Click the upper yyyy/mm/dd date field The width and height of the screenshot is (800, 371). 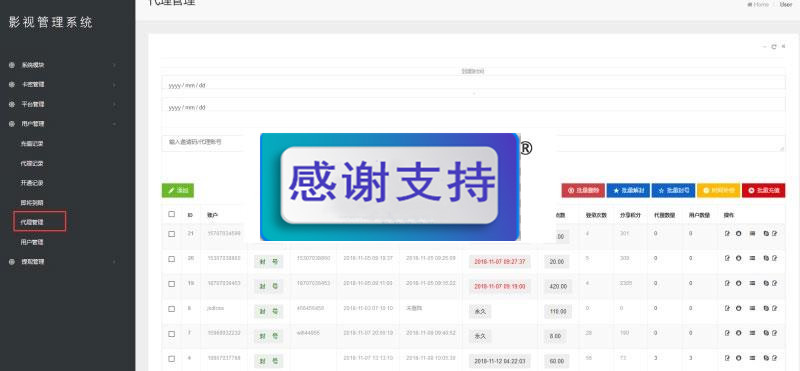click(x=473, y=83)
